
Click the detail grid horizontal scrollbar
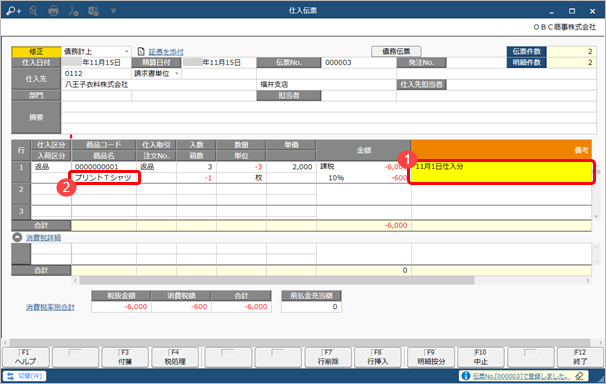click(x=277, y=280)
